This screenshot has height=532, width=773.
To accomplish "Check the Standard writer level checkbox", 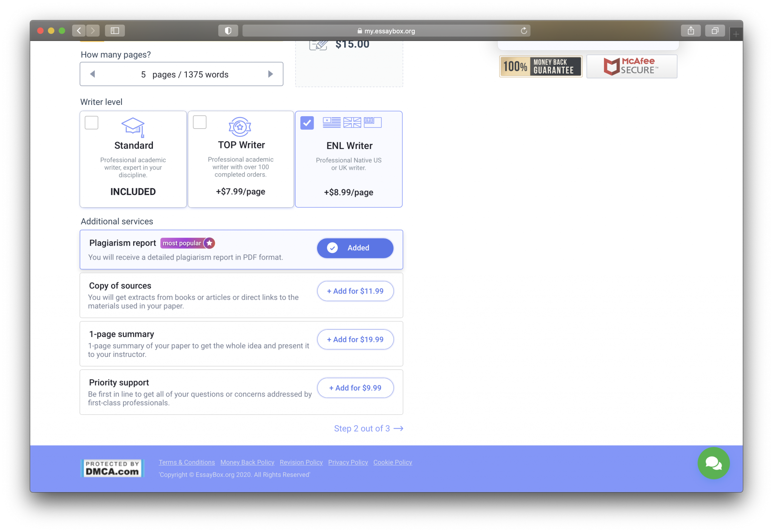I will 91,123.
